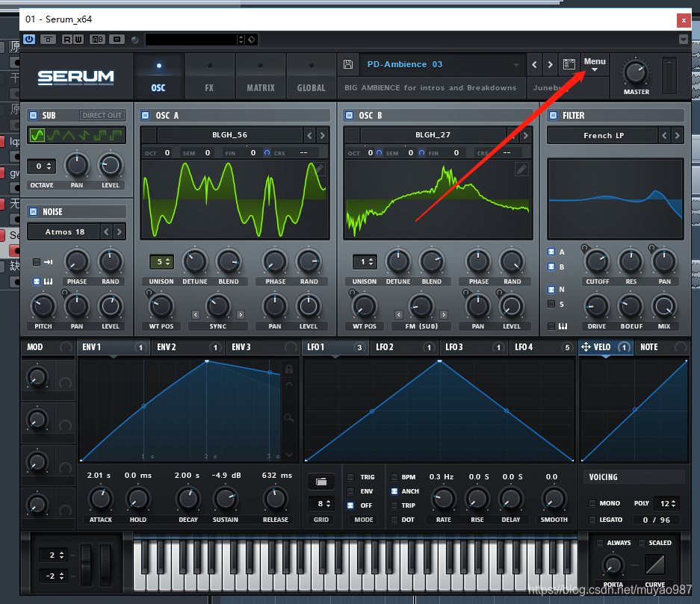This screenshot has width=700, height=604.
Task: Click the LFO RATE knob
Action: tap(443, 499)
